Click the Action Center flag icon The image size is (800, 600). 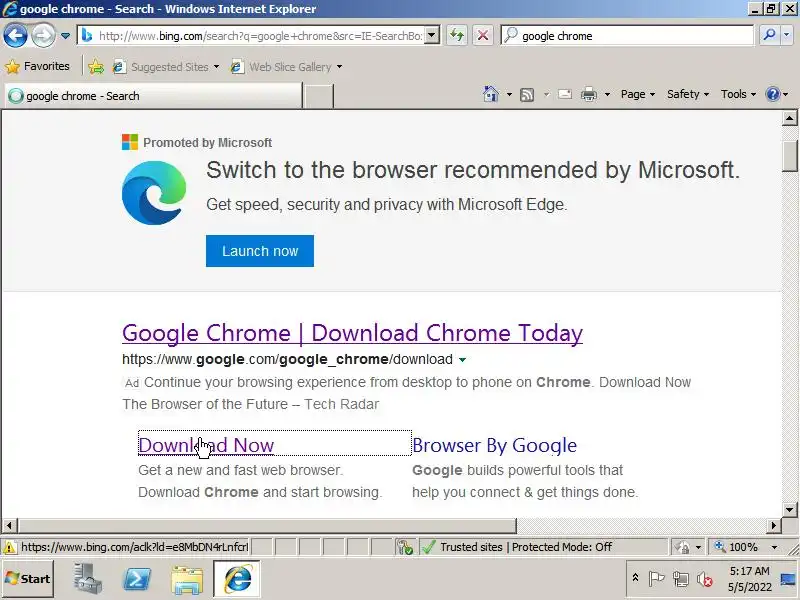point(657,579)
